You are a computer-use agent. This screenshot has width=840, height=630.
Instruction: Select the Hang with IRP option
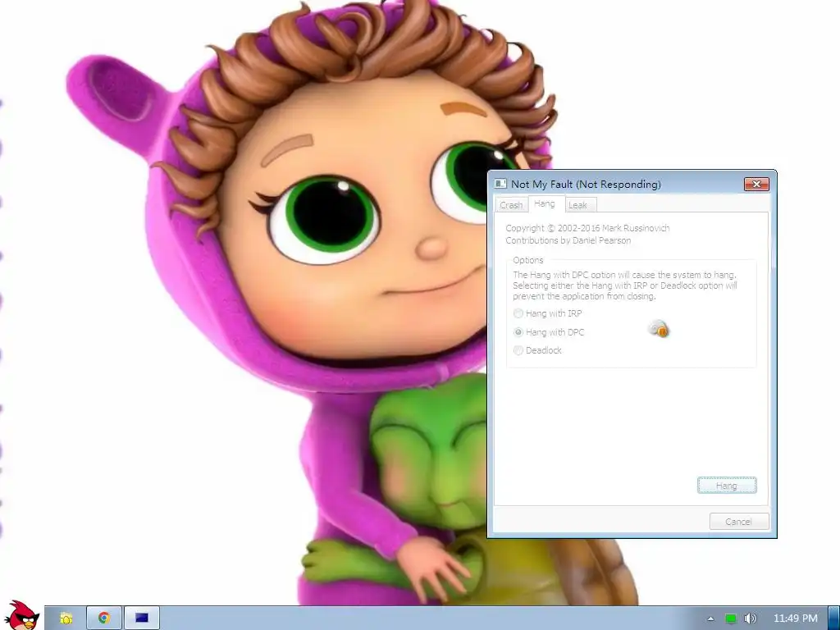pos(547,313)
